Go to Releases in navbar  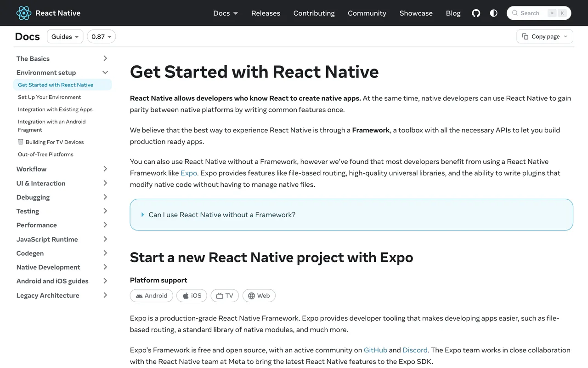[x=266, y=13]
